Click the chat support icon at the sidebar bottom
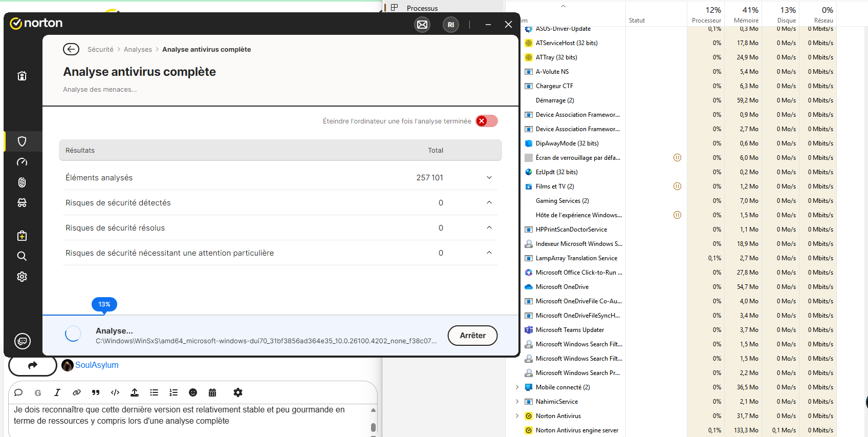 [23, 341]
